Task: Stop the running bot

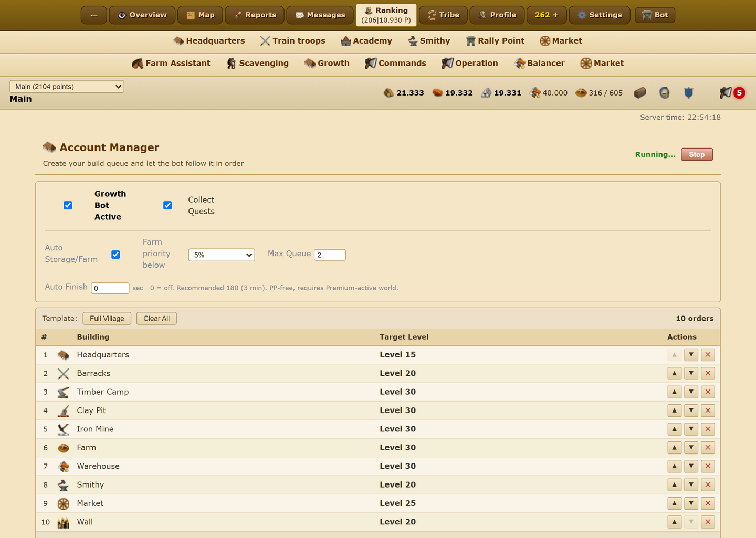Action: tap(697, 154)
